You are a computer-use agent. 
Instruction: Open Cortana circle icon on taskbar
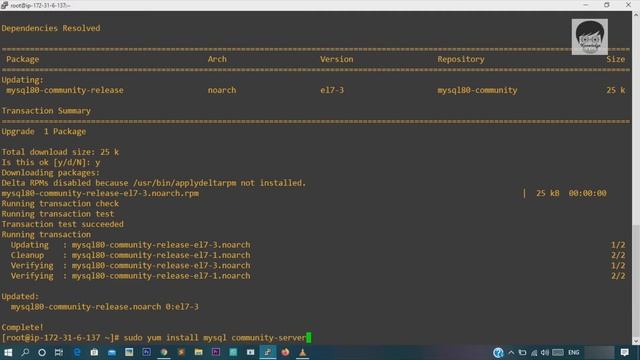click(42, 352)
